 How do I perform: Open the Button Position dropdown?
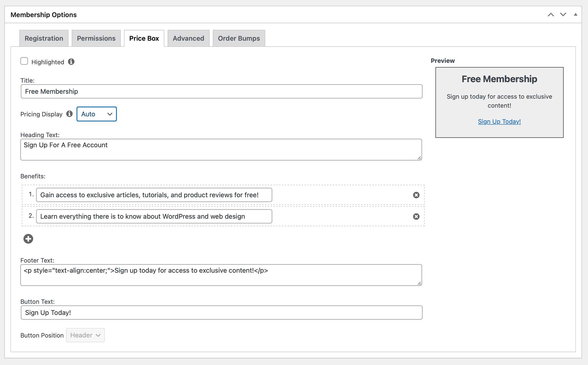[85, 335]
